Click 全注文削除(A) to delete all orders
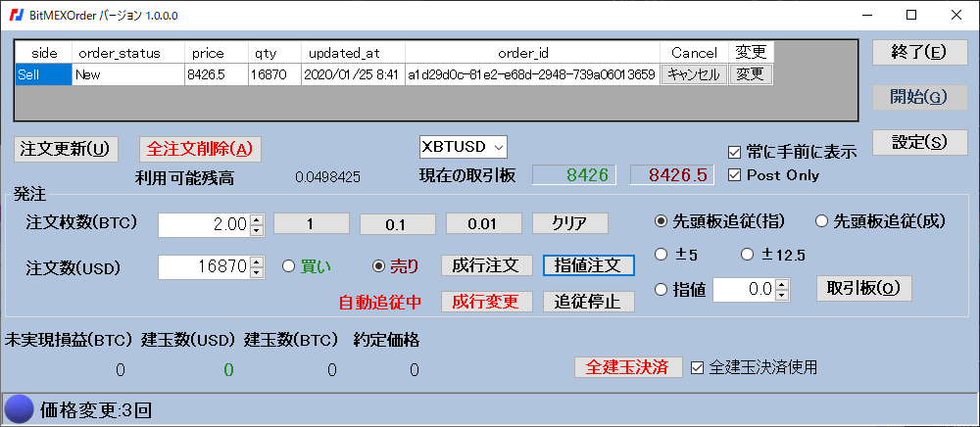Screen dimensions: 980x427 pos(200,149)
